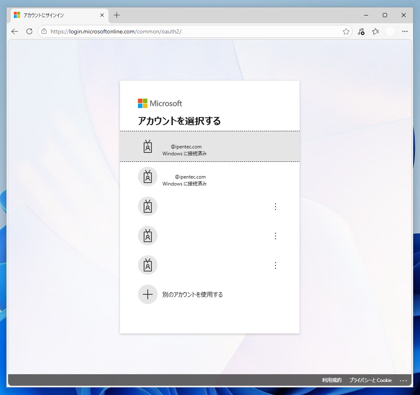Click the address bar URL field
Image resolution: width=420 pixels, height=395 pixels.
pos(195,32)
